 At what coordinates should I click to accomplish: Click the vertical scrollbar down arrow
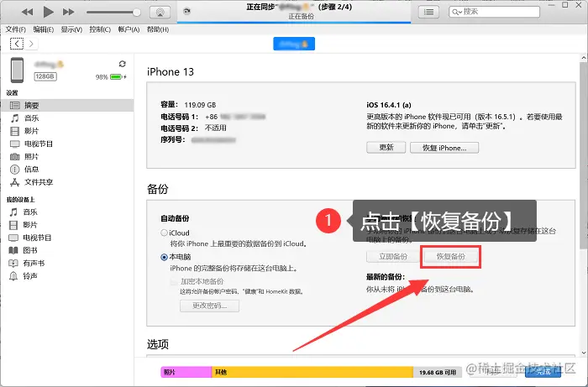click(584, 352)
